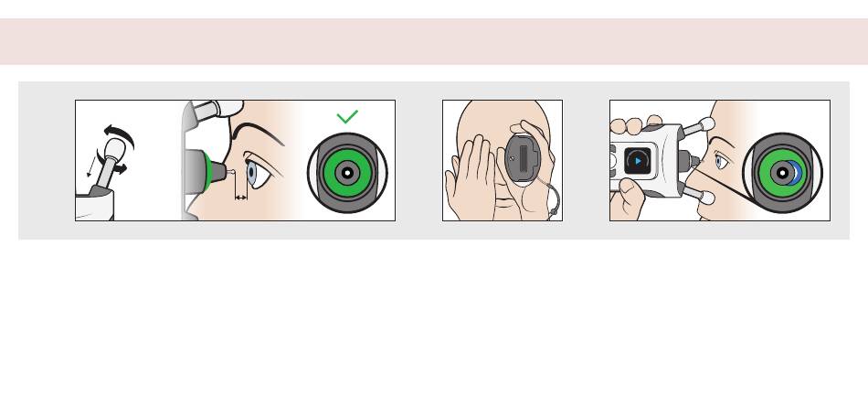Click the white center dot of the centered target
The width and height of the screenshot is (868, 407).
(347, 173)
